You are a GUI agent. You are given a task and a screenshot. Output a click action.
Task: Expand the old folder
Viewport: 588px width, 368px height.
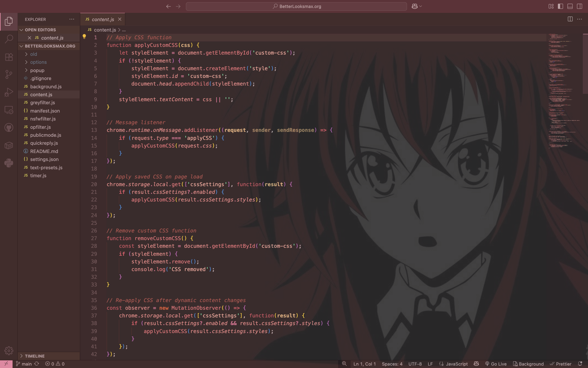point(49,54)
